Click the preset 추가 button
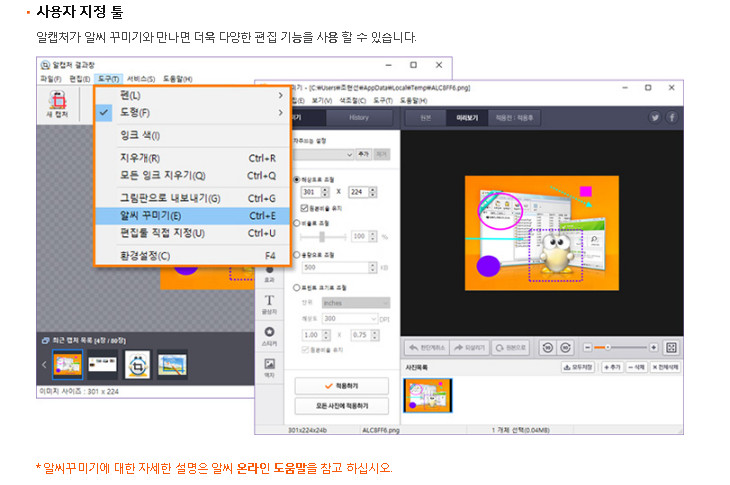 (x=364, y=154)
